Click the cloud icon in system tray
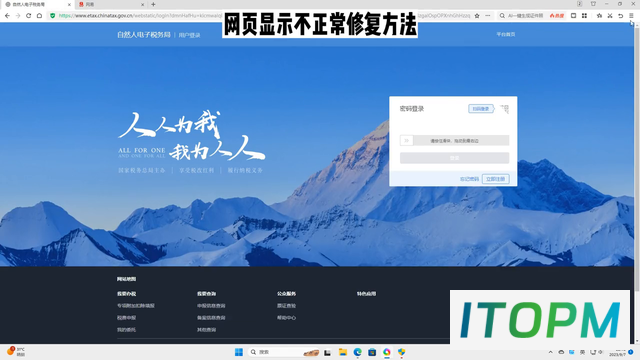640x360 pixels. click(x=561, y=352)
